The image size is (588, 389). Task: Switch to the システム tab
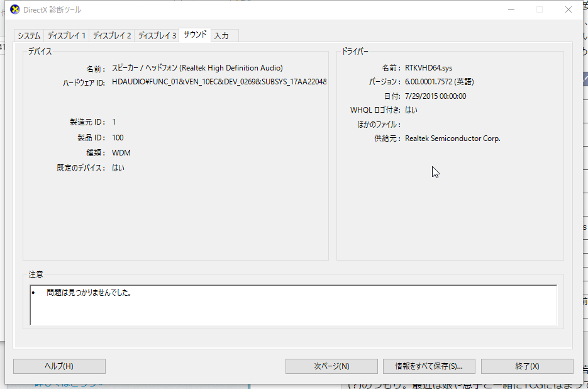click(x=29, y=36)
